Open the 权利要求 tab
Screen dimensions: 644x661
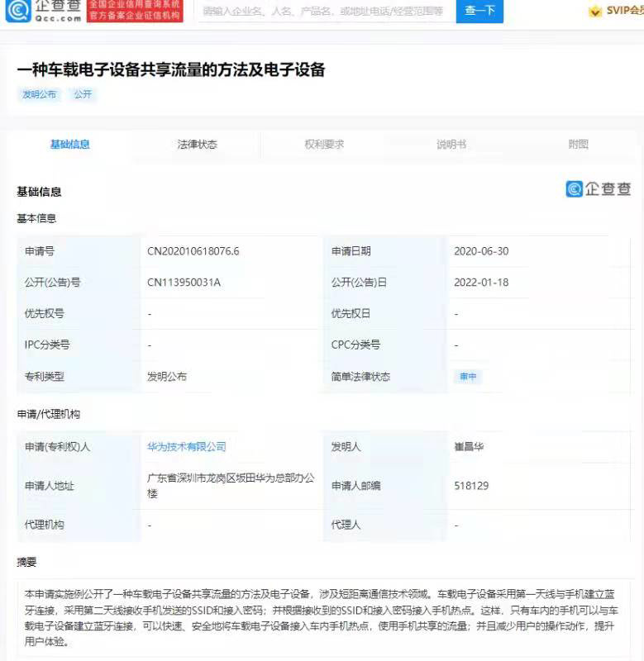(324, 145)
